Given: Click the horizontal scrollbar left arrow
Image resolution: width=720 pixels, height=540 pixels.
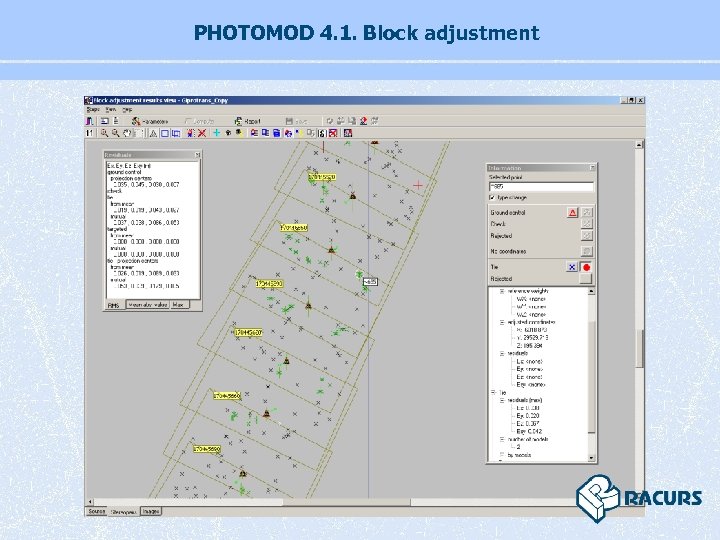Looking at the screenshot, I should 90,502.
